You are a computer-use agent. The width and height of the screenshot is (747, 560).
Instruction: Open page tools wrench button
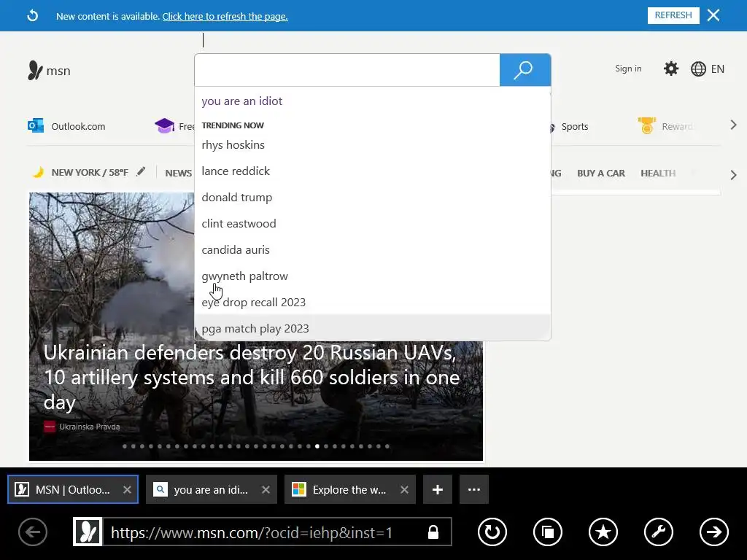[x=659, y=532]
